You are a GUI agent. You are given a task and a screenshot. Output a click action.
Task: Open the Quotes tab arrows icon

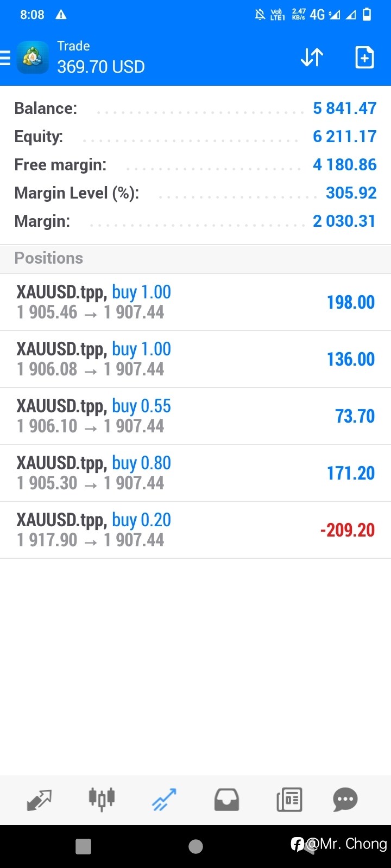click(39, 800)
